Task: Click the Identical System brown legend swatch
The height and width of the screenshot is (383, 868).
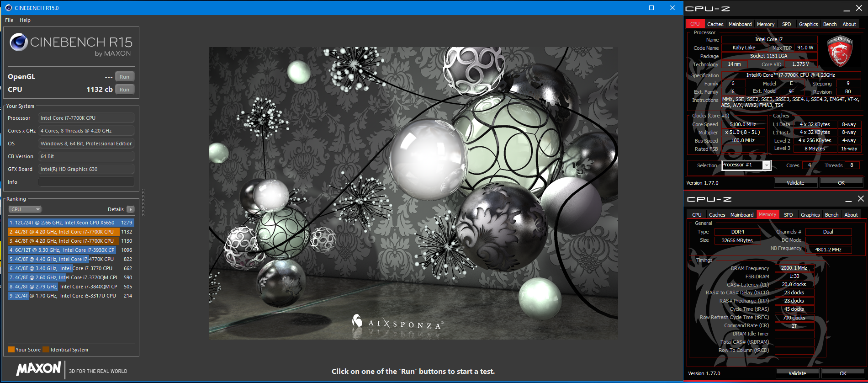Action: click(x=46, y=350)
